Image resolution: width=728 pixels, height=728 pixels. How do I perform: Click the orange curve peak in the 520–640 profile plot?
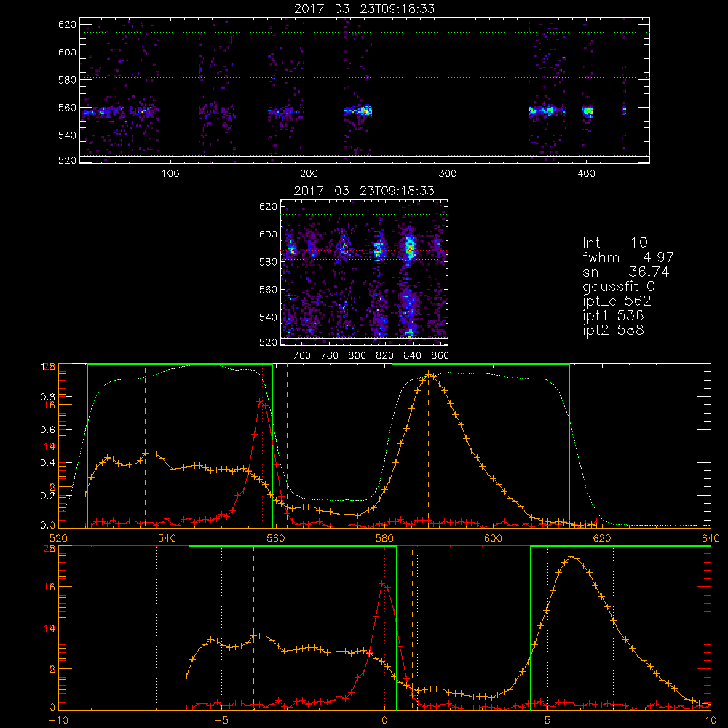428,373
